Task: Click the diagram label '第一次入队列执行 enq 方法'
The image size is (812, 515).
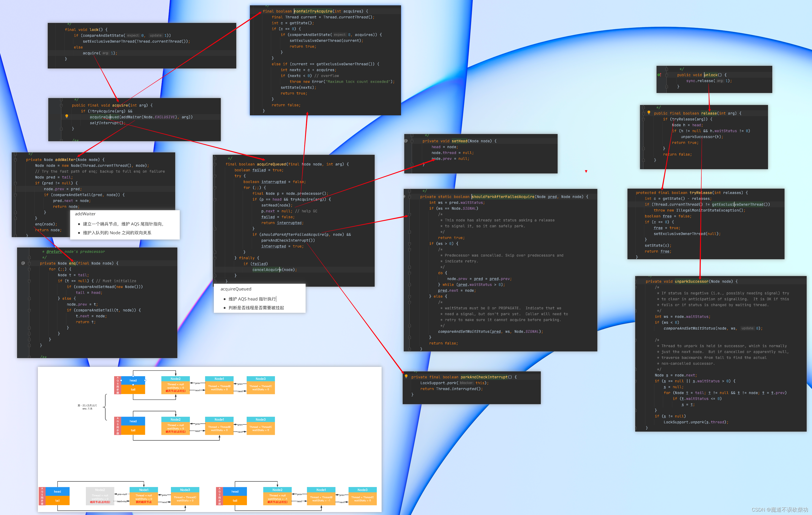Action: [87, 407]
